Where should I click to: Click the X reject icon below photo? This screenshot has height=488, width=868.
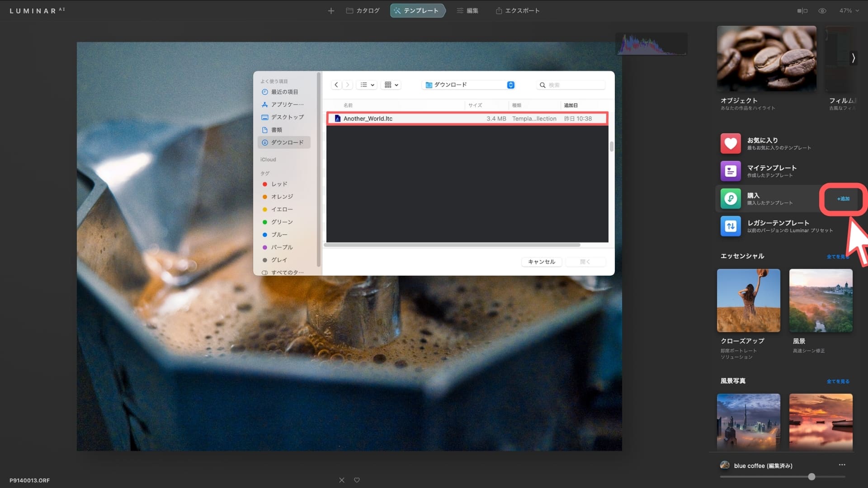click(x=342, y=480)
